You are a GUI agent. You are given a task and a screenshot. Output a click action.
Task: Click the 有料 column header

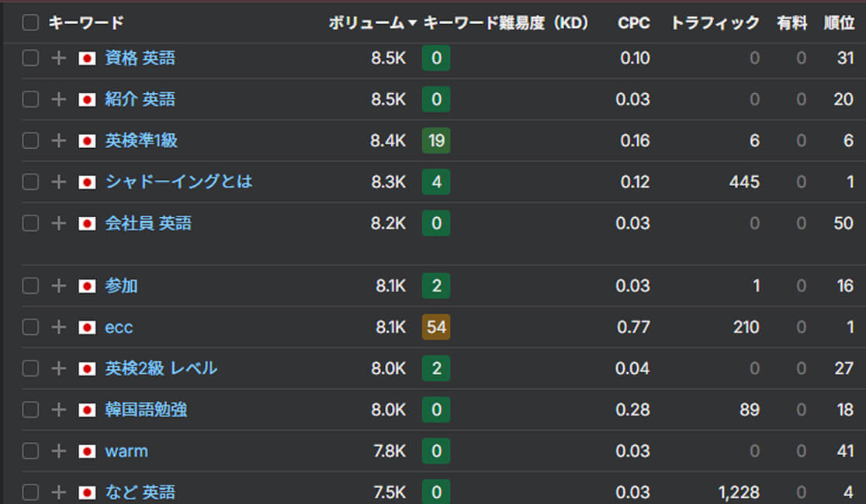pos(792,23)
